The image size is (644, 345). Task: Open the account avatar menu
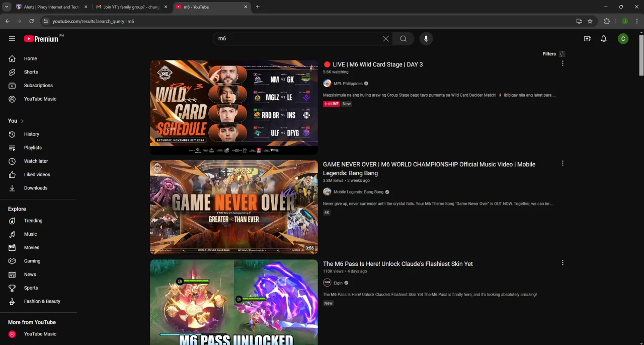click(x=623, y=39)
